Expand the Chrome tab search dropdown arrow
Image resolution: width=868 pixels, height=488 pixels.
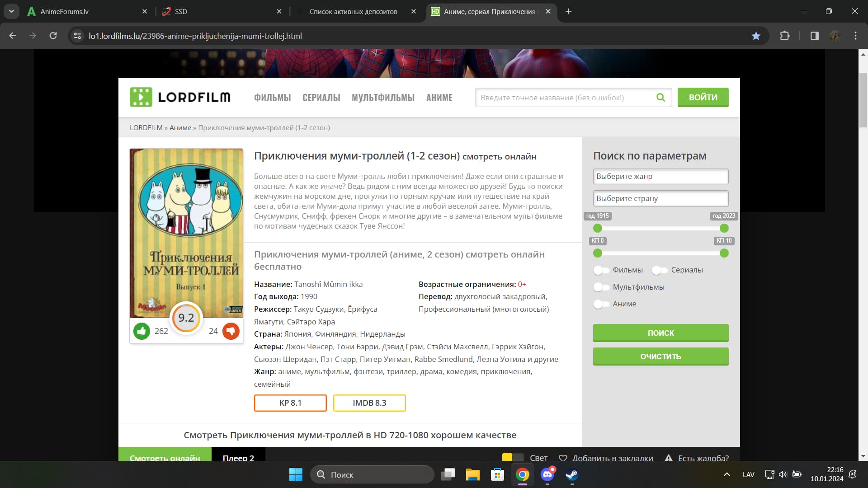coord(11,11)
